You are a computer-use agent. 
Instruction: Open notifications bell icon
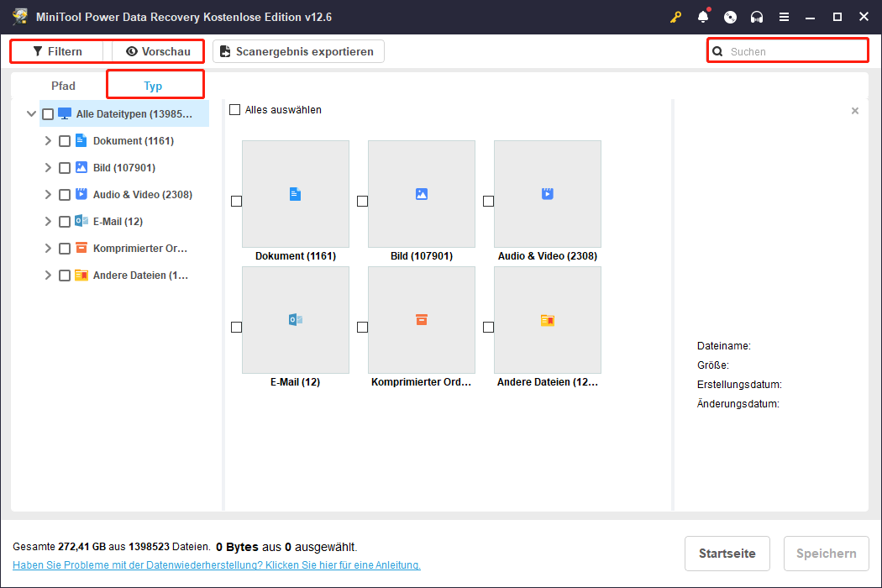pos(703,17)
